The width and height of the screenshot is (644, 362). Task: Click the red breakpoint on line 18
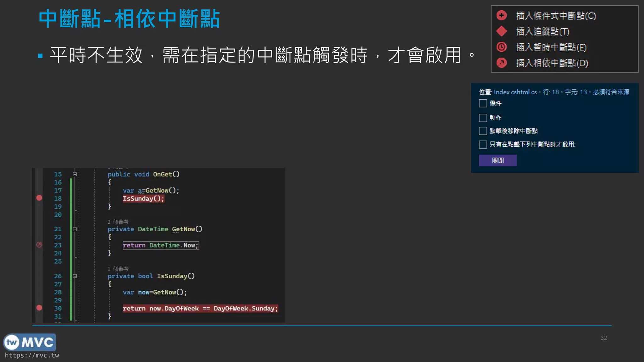[x=39, y=198]
